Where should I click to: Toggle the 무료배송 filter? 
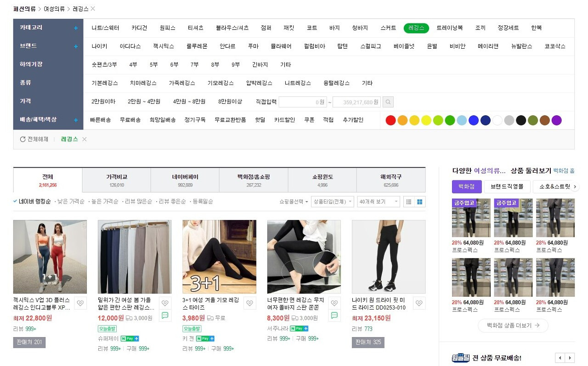point(130,120)
